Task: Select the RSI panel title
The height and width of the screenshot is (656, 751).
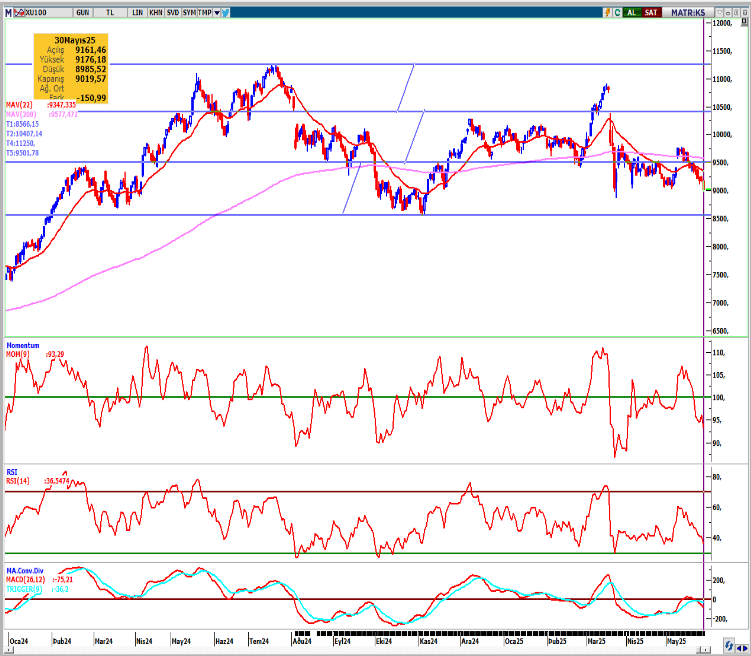Action: (11, 472)
